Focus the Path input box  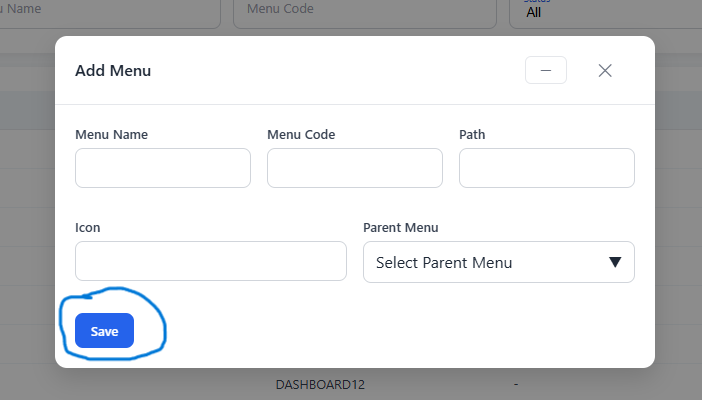547,168
